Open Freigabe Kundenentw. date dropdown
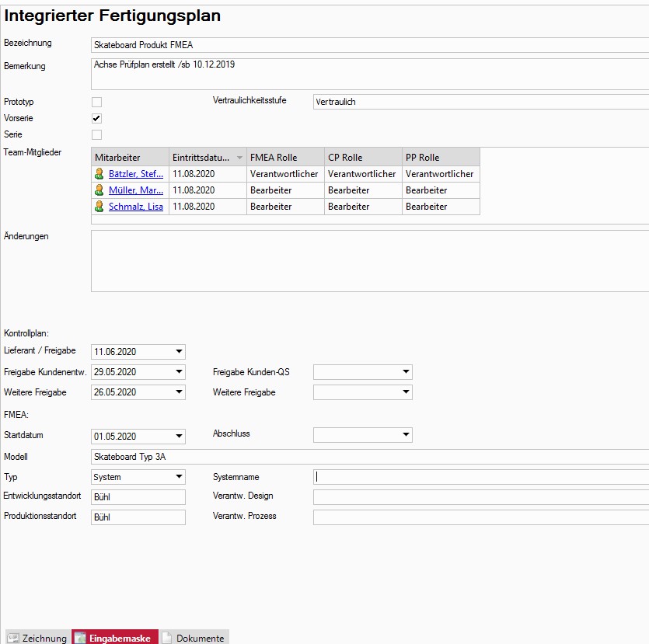This screenshot has height=644, width=649. click(179, 372)
